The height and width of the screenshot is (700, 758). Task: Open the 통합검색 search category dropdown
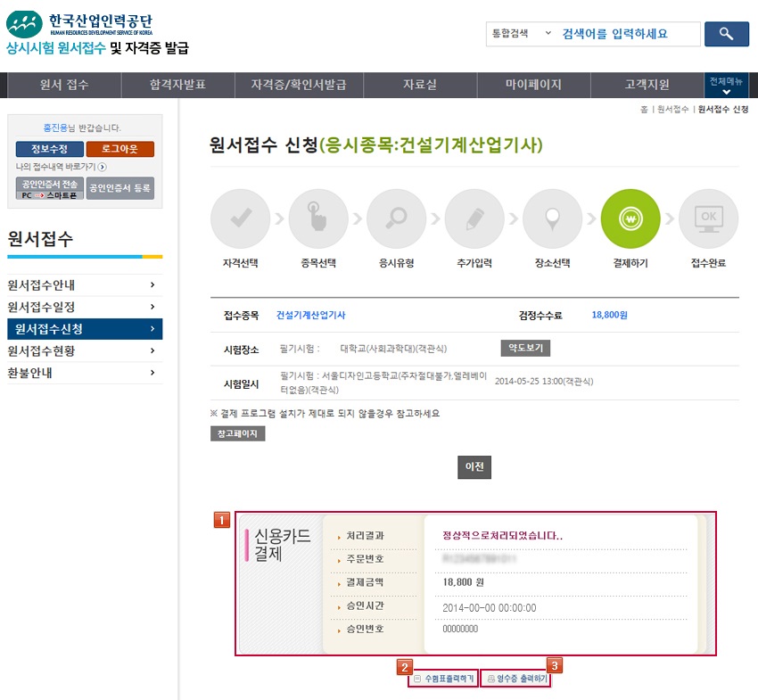(x=520, y=34)
